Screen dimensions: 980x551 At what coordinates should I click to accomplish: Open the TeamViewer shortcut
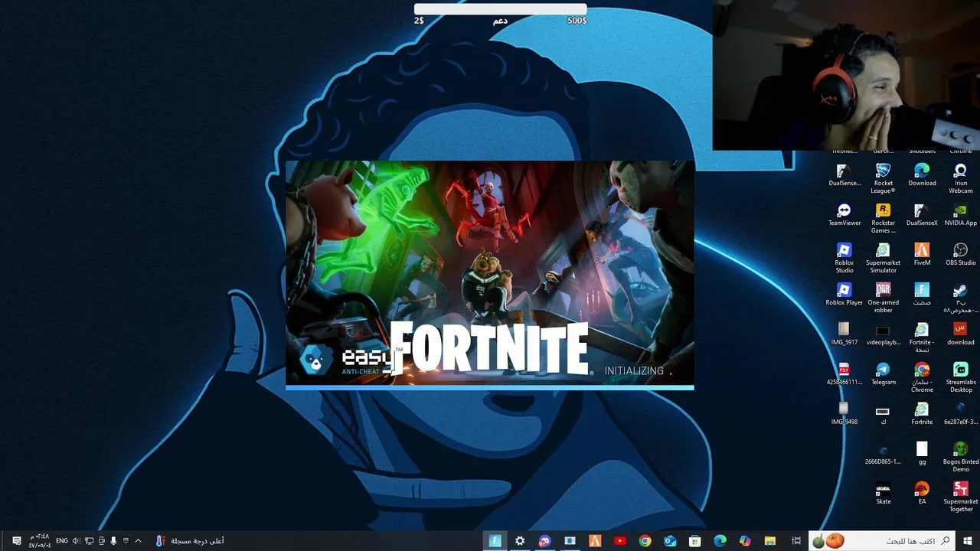pos(844,215)
